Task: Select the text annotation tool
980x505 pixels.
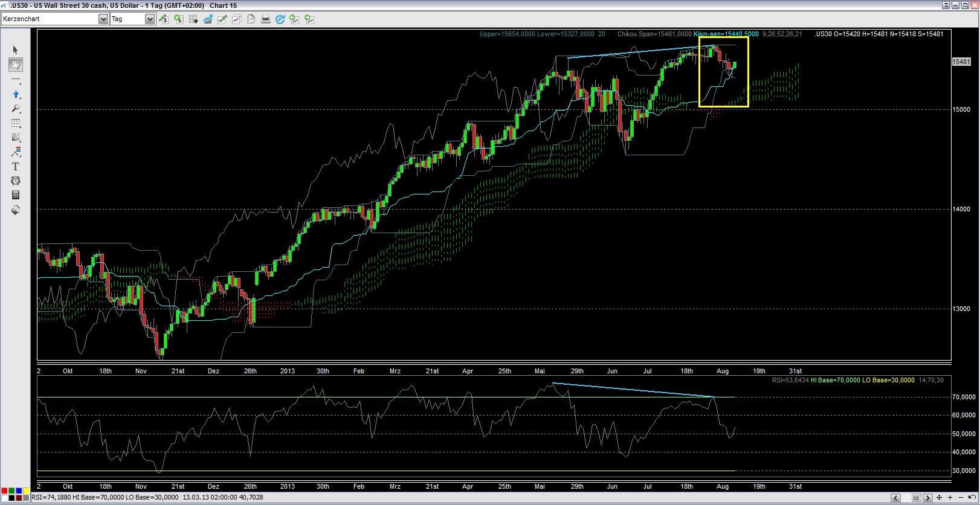Action: pyautogui.click(x=16, y=167)
